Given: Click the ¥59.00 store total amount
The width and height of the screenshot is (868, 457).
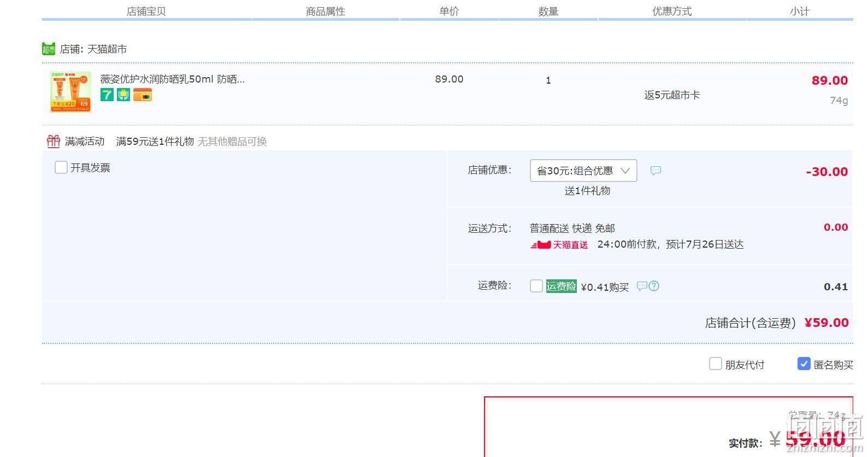Looking at the screenshot, I should pos(826,323).
